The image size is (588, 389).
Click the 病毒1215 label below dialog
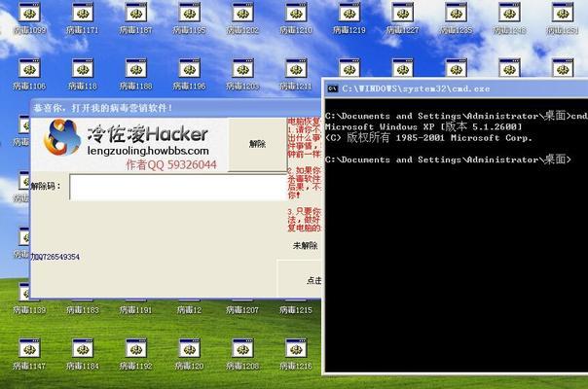(296, 310)
